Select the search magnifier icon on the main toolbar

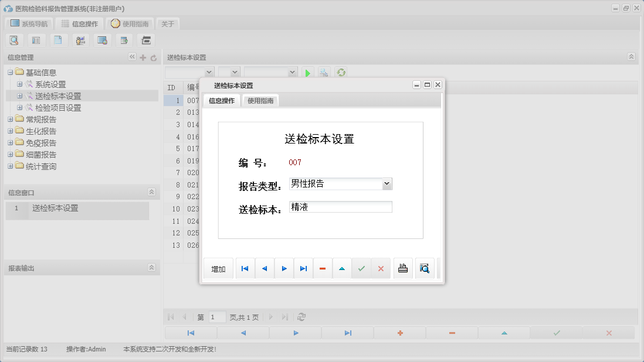(14, 40)
